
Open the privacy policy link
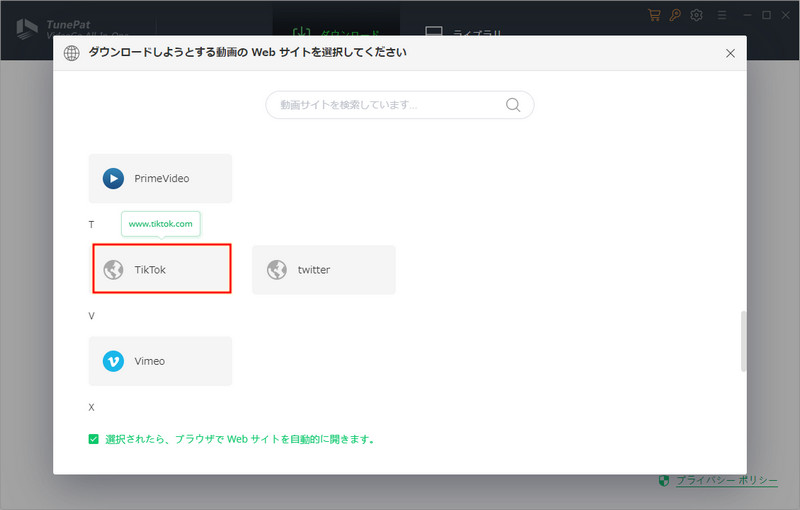click(x=727, y=480)
